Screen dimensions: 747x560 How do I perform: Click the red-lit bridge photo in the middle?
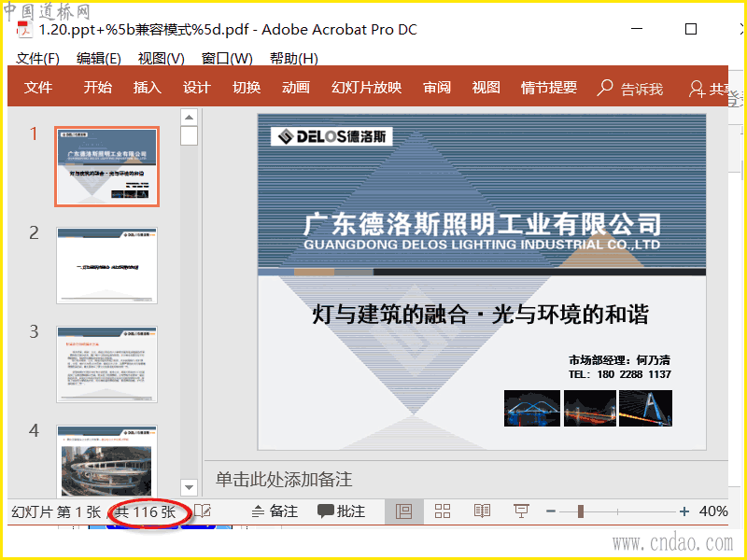[x=590, y=408]
